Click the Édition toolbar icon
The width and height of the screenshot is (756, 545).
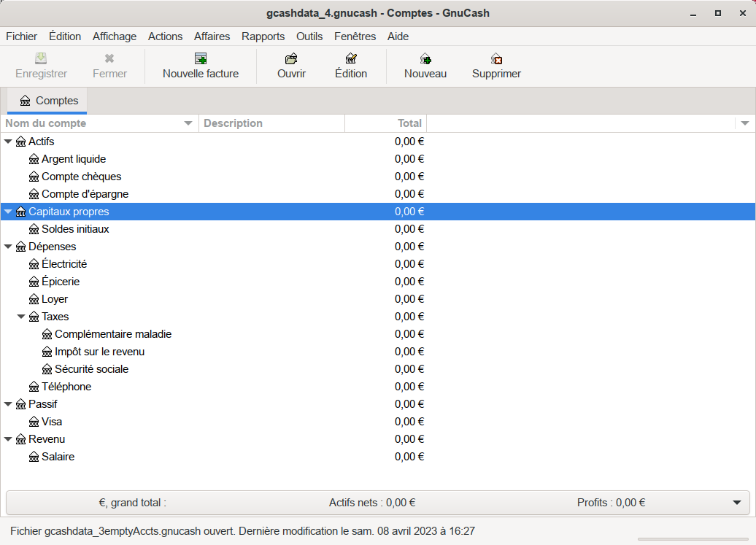(x=351, y=59)
